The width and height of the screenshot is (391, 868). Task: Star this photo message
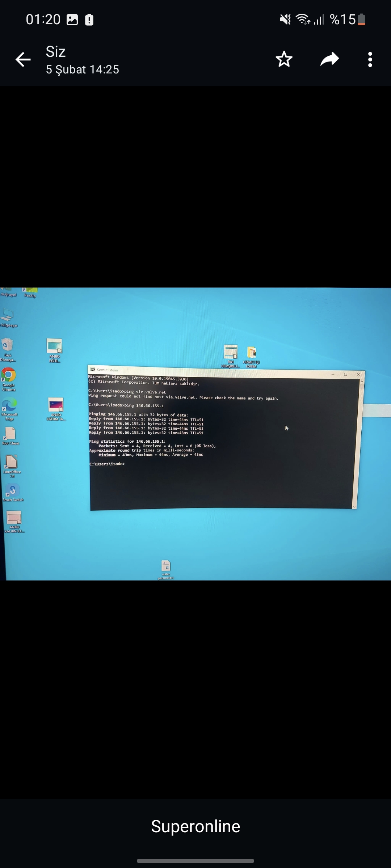284,59
